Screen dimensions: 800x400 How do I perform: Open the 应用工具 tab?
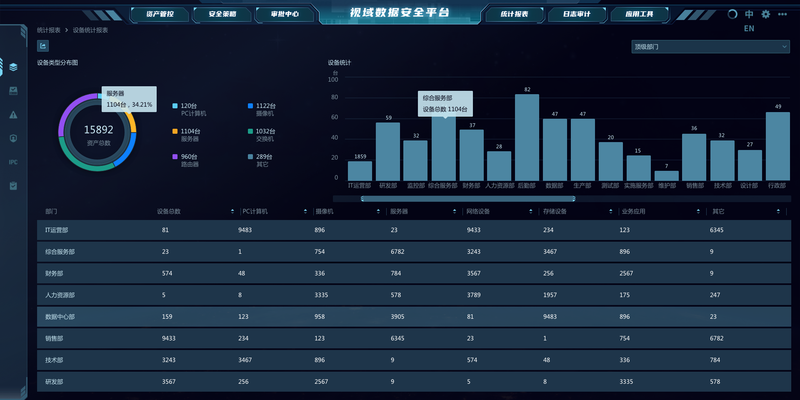click(639, 14)
